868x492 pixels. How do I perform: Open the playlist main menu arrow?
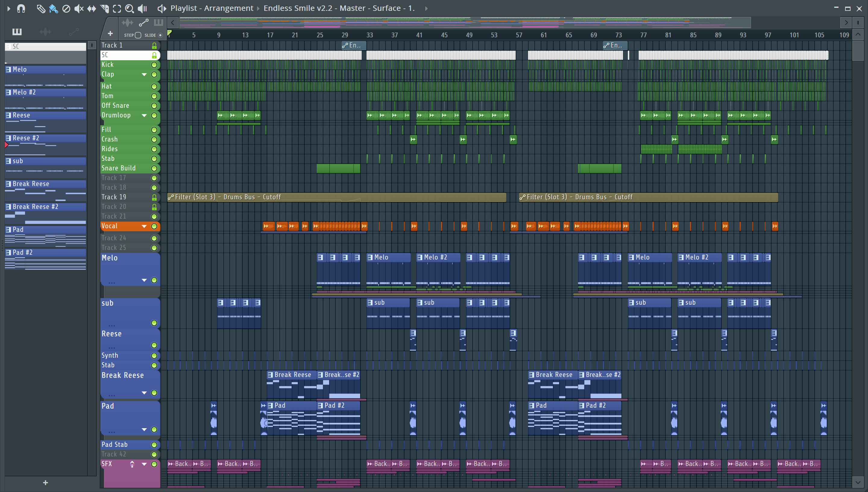pyautogui.click(x=9, y=8)
